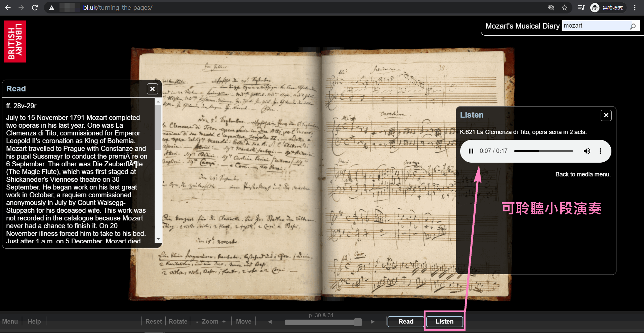Open the Menu item in bottom bar
644x333 pixels.
tap(10, 321)
